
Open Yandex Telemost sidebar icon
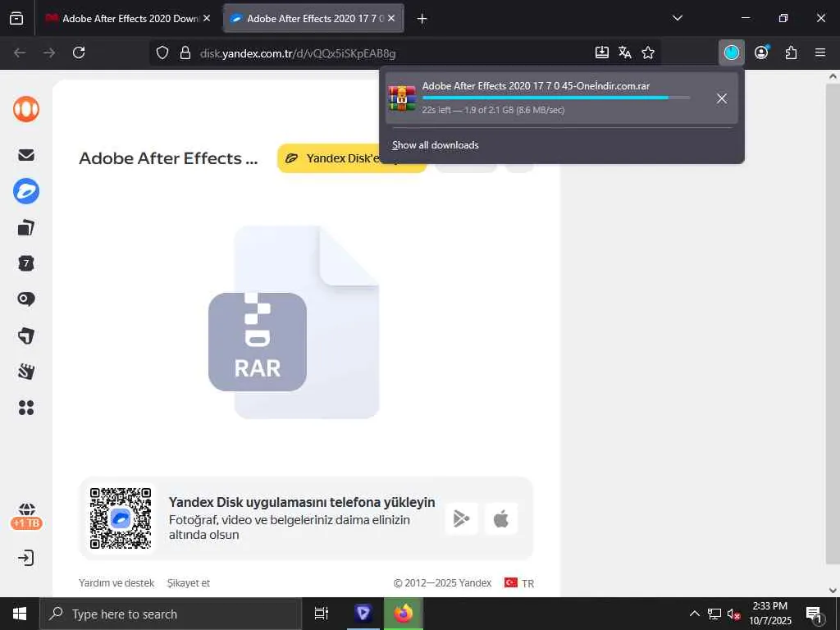click(25, 336)
